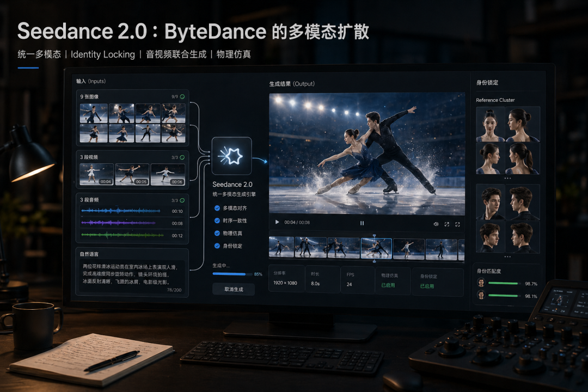Click the Seedance 2.0 star engine icon
Image resolution: width=588 pixels, height=392 pixels.
231,156
